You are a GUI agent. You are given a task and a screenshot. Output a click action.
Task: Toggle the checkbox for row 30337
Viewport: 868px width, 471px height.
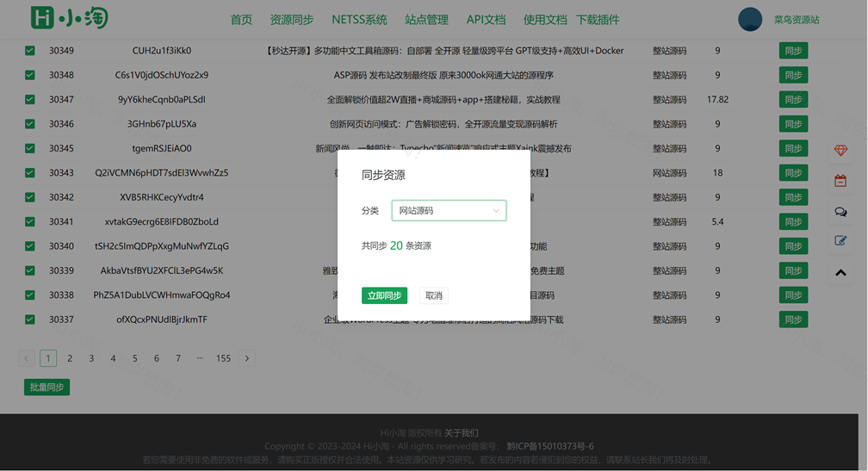(30, 319)
